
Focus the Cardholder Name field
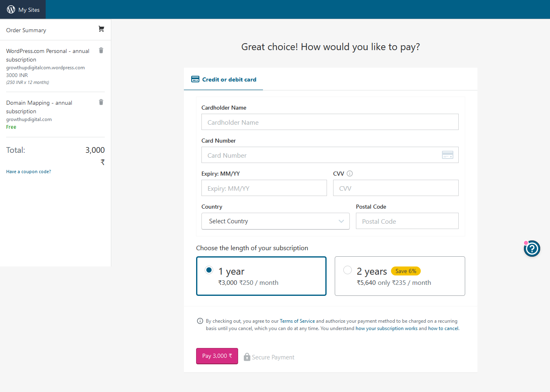click(x=330, y=122)
